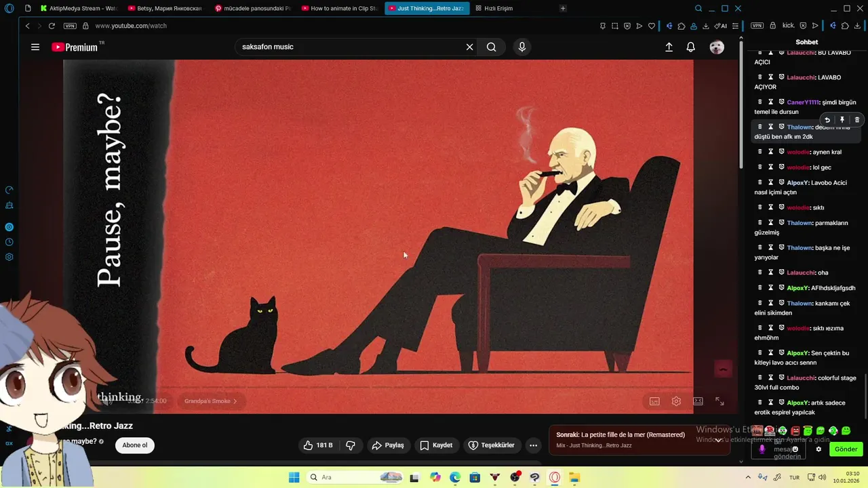868x488 pixels.
Task: Open browser downloads in YouTube window
Action: point(705,26)
